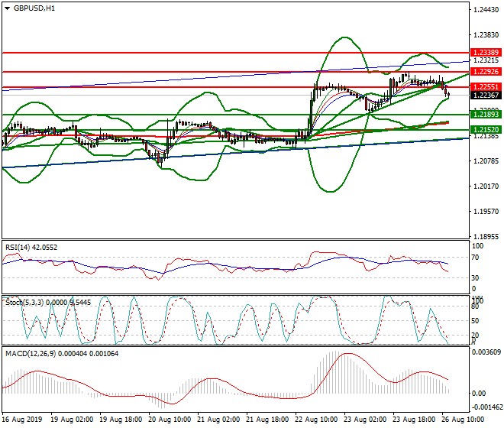
Task: Click the MACD 0.00 axis value
Action: point(479,394)
